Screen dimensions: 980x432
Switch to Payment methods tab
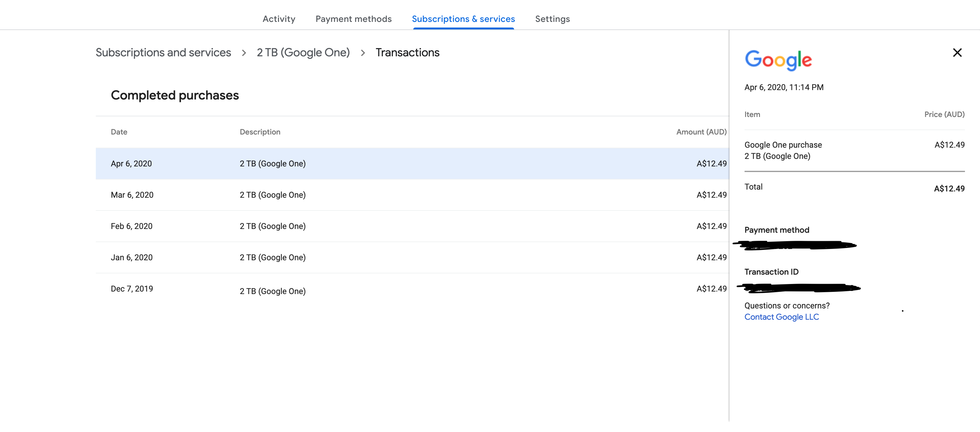tap(353, 19)
